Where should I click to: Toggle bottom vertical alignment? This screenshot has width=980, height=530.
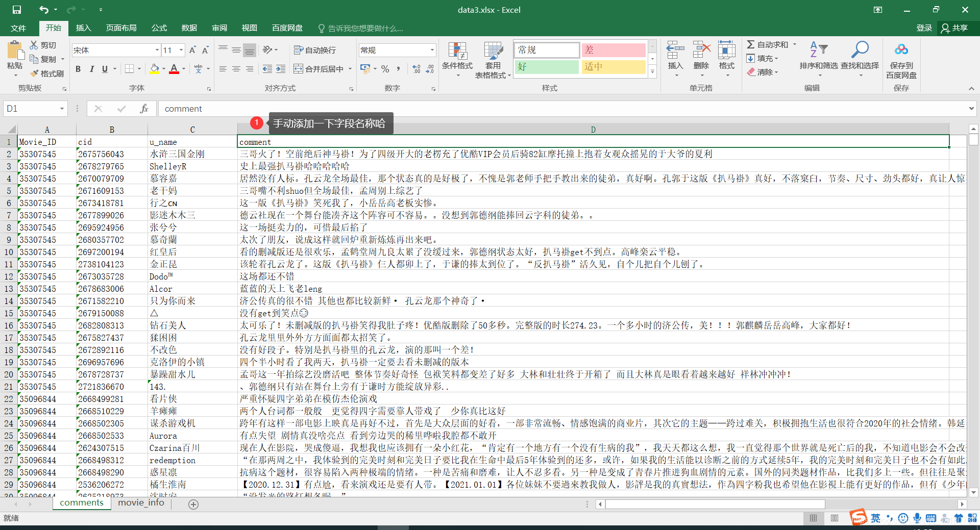pos(249,50)
